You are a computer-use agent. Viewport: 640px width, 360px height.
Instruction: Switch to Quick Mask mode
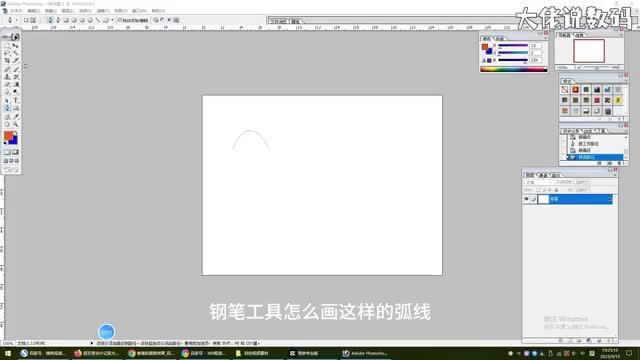click(x=16, y=152)
